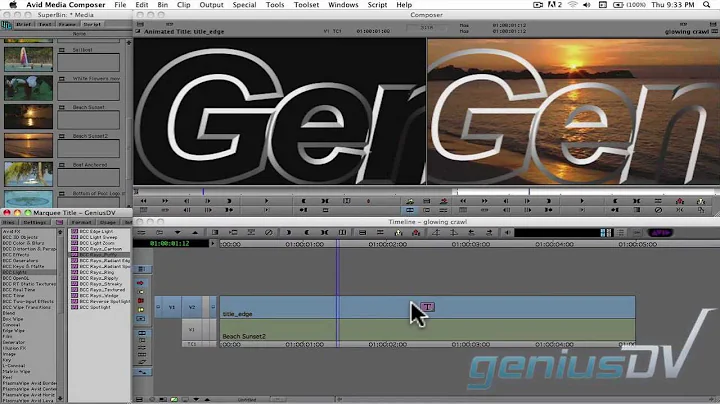Select BCC OpenGL effect category

[x=16, y=278]
